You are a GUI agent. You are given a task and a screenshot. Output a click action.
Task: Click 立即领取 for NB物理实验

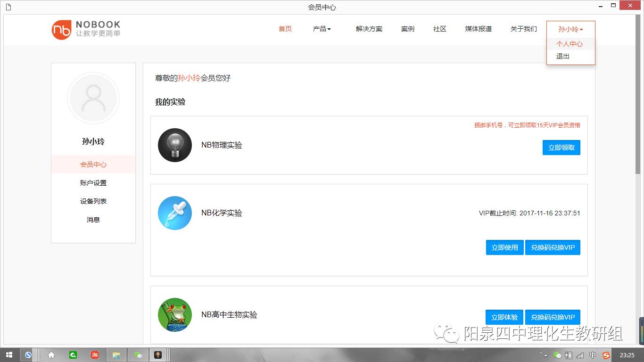pos(561,148)
